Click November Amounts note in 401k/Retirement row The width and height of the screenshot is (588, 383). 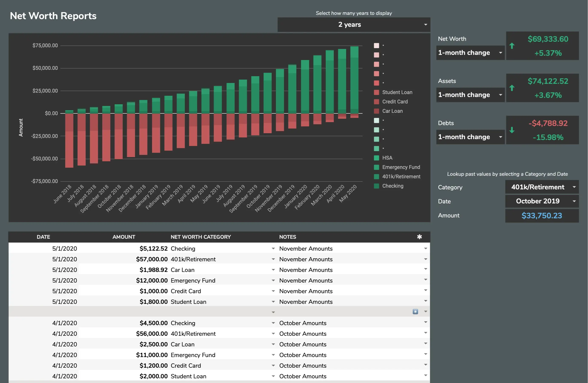(x=306, y=259)
